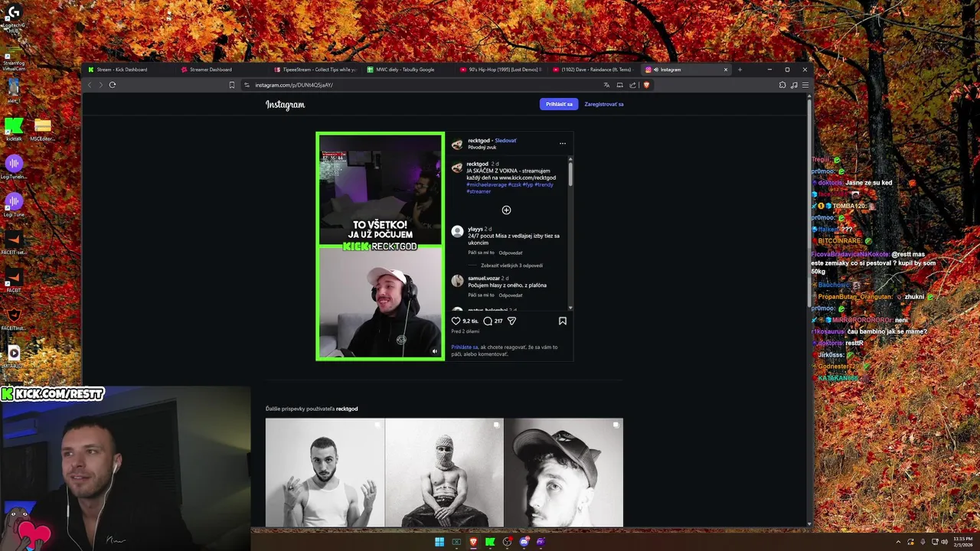Launch Logi Tune desktop shortcut
This screenshot has width=980, height=551.
pyautogui.click(x=13, y=205)
